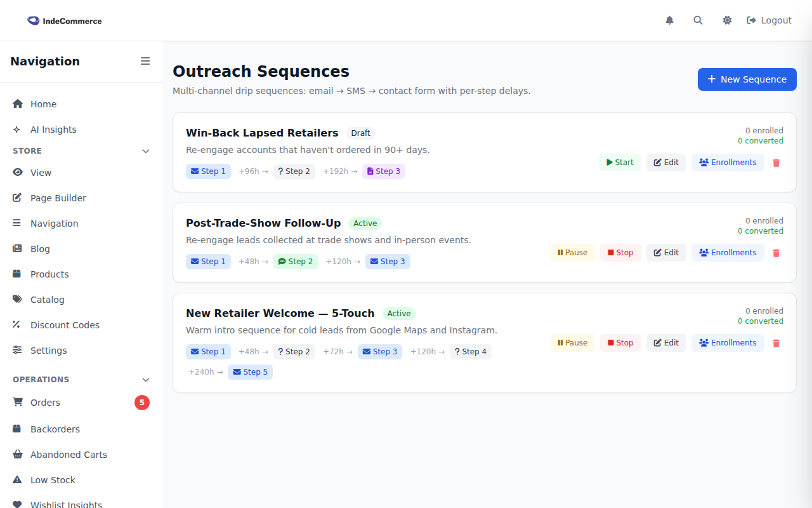Collapse sidebar with the hamburger icon
812x508 pixels.
coord(145,61)
